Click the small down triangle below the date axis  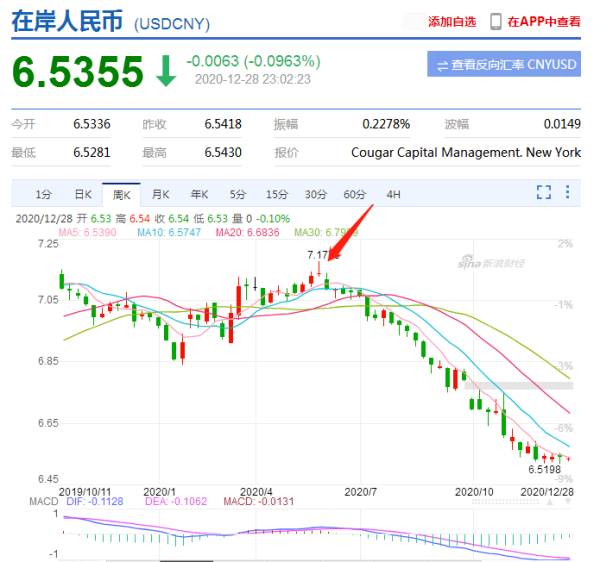(568, 502)
